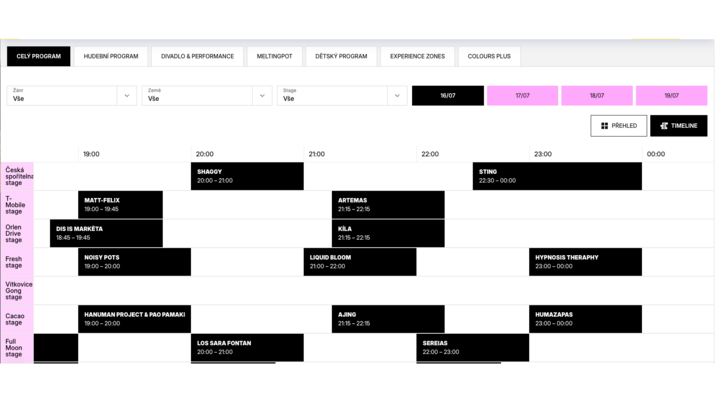Select Liquid Bloom event block
This screenshot has height=402, width=715.
pyautogui.click(x=360, y=262)
